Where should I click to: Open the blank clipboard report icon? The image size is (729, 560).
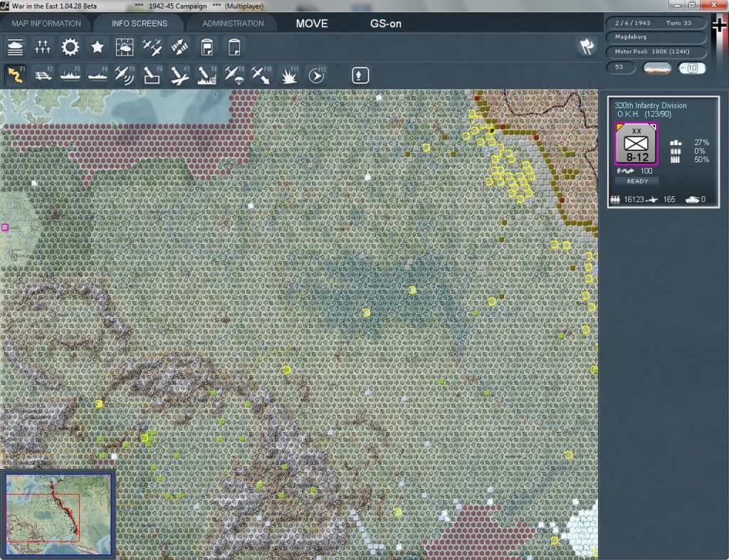pyautogui.click(x=234, y=47)
